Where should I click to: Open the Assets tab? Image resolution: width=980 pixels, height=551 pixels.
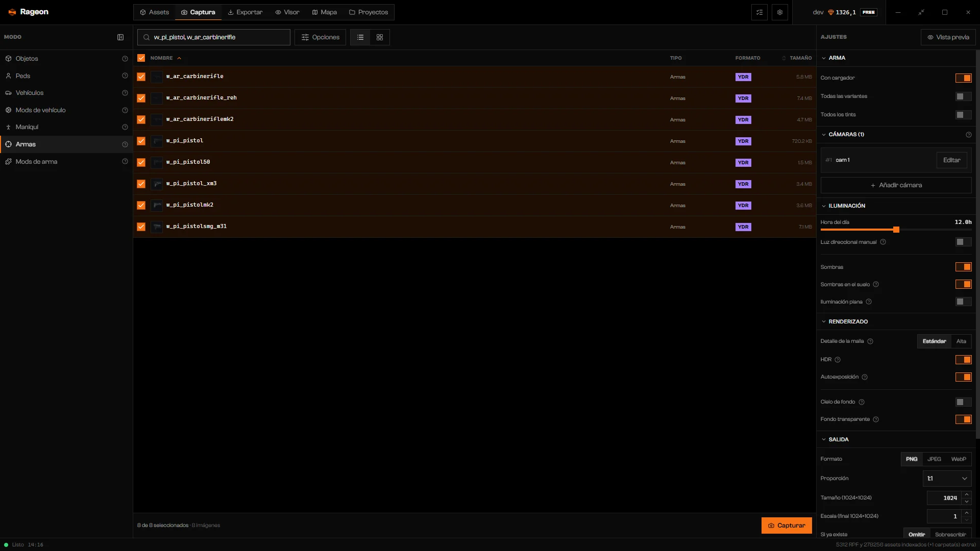154,12
